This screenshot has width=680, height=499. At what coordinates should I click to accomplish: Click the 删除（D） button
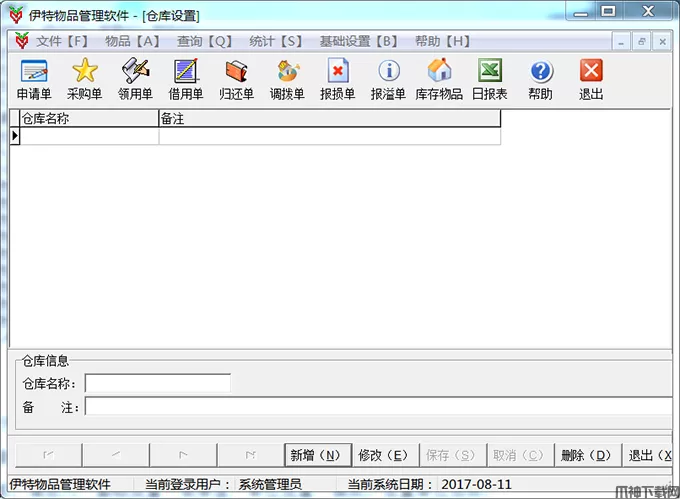[588, 455]
